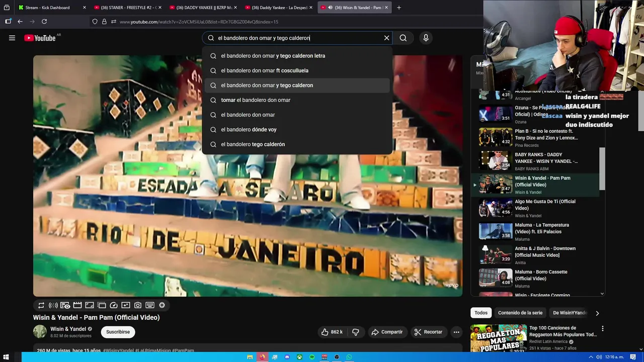The image size is (644, 362).
Task: Click the Recortar clip button
Action: 428,332
